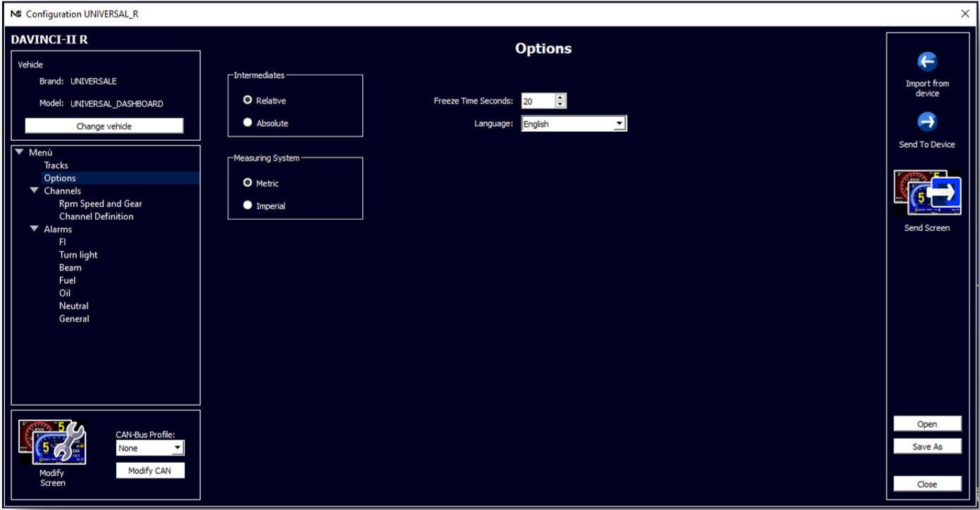Open the CAN-Bus Profile dropdown
The width and height of the screenshot is (980, 510).
[150, 448]
